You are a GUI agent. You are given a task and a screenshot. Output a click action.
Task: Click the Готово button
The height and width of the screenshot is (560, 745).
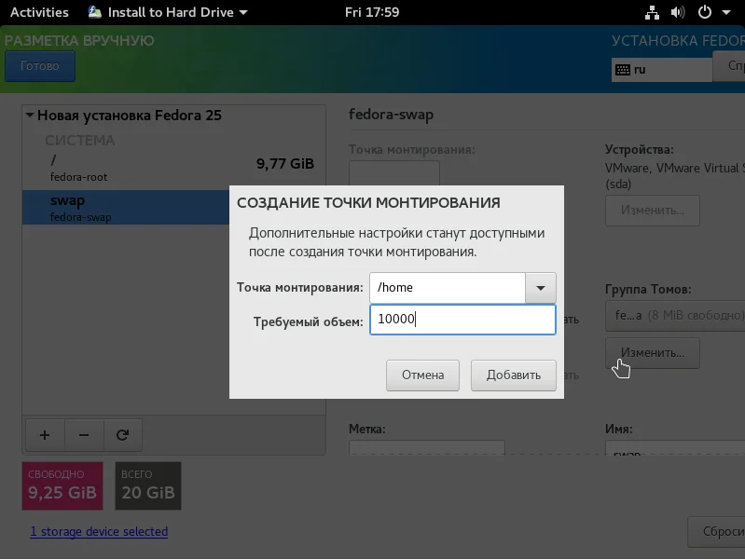coord(40,66)
